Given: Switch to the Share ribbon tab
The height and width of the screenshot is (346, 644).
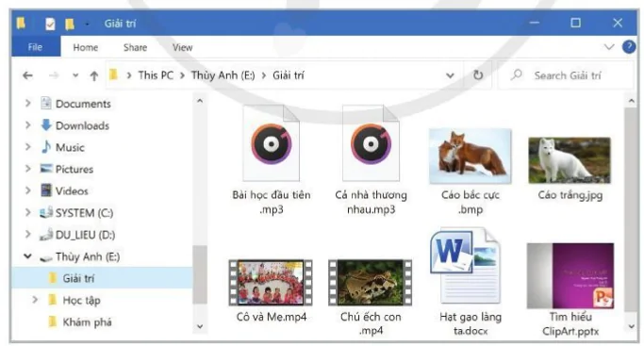Looking at the screenshot, I should (135, 48).
